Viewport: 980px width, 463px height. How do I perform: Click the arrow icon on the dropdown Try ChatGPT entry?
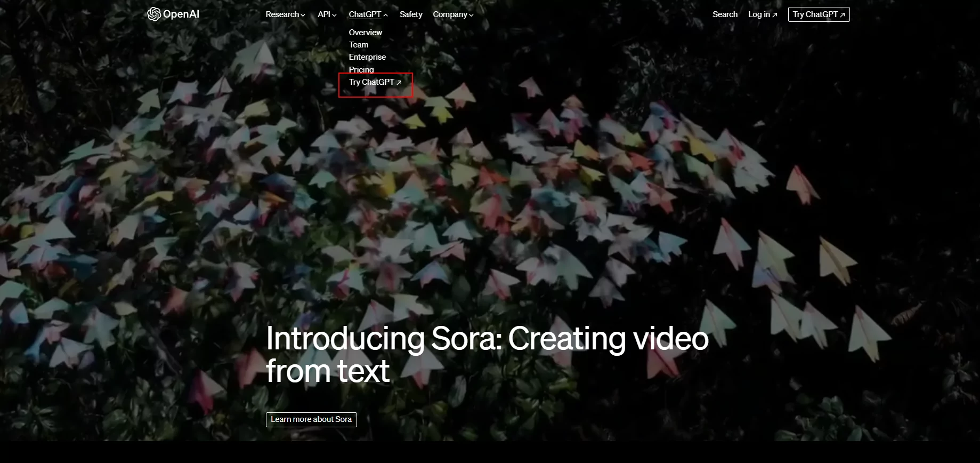coord(399,83)
